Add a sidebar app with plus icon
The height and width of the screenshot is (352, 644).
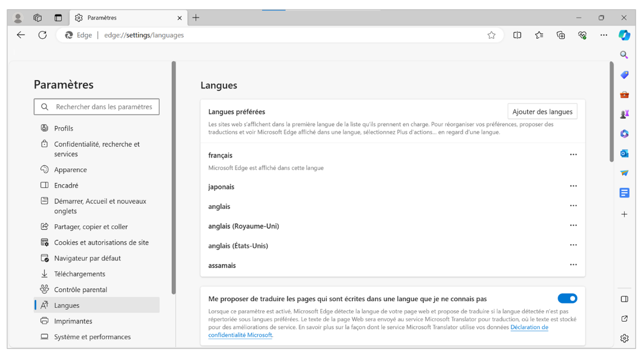(x=624, y=214)
